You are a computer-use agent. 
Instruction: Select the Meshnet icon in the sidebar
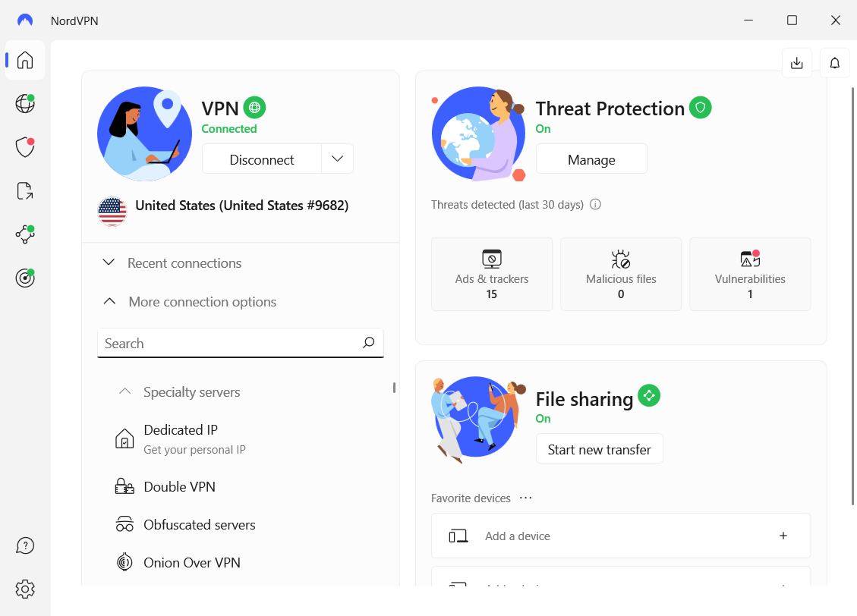point(25,234)
